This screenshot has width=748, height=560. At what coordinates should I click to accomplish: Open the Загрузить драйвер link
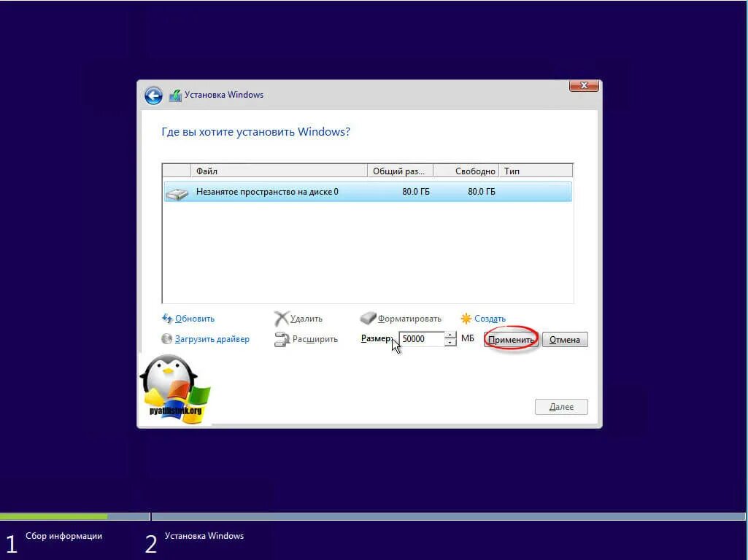212,339
